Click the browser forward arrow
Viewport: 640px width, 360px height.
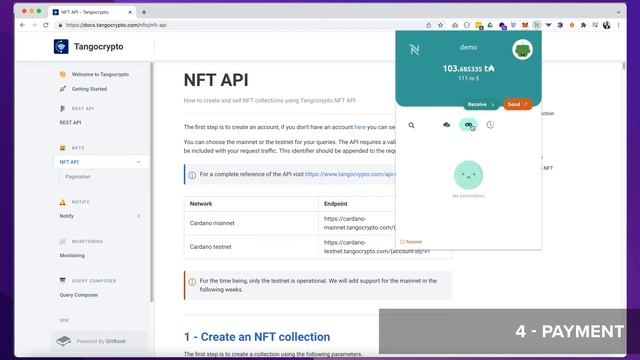[x=34, y=25]
